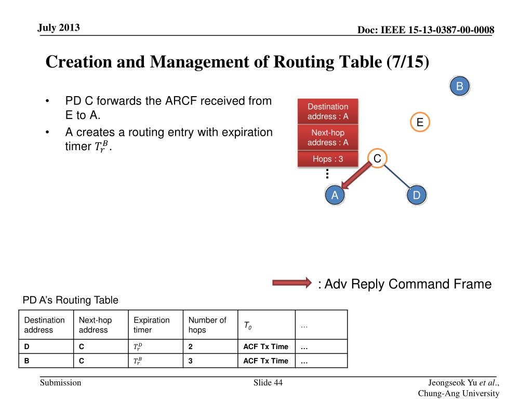Click the line connecting C and D
The width and height of the screenshot is (532, 399).
tap(396, 176)
